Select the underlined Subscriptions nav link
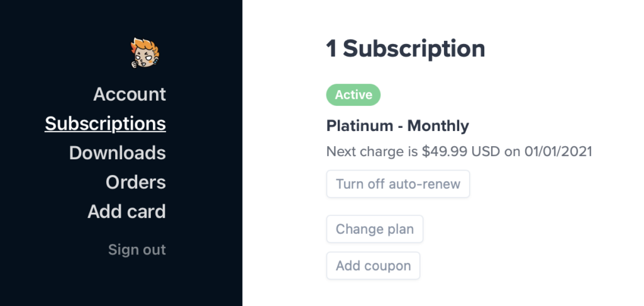The image size is (644, 306). (x=105, y=123)
